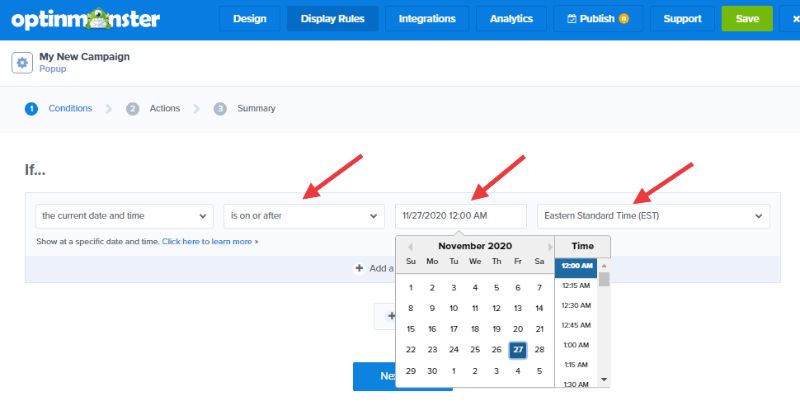Go to Actions step
800x406 pixels.
point(153,109)
